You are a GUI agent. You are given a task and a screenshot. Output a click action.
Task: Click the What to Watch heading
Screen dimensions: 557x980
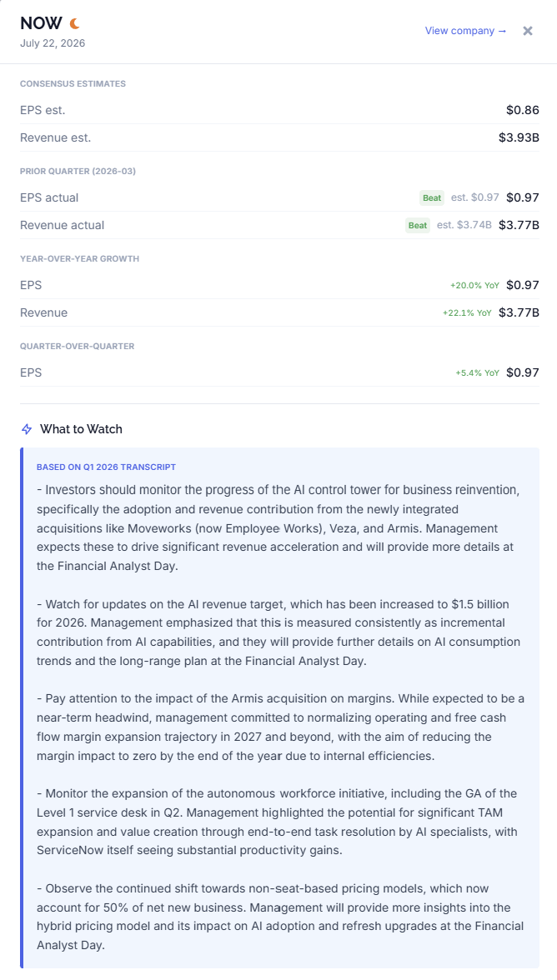click(x=81, y=428)
